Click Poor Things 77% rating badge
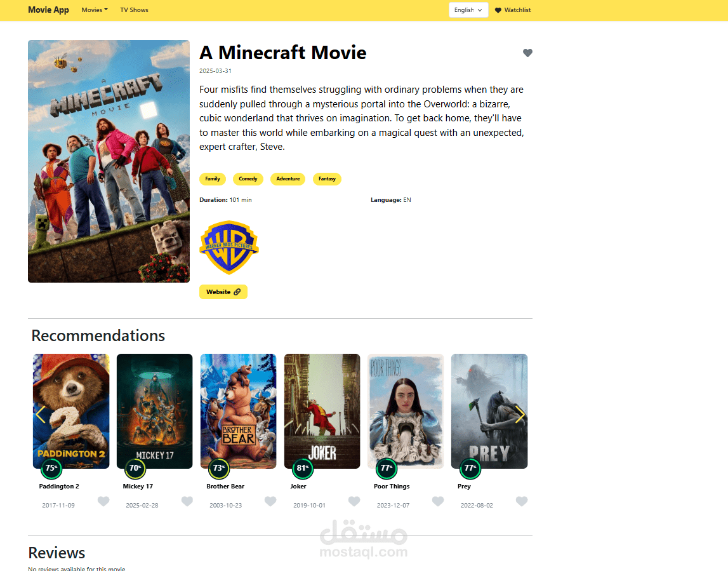Screen dimensions: 728x571 387,468
